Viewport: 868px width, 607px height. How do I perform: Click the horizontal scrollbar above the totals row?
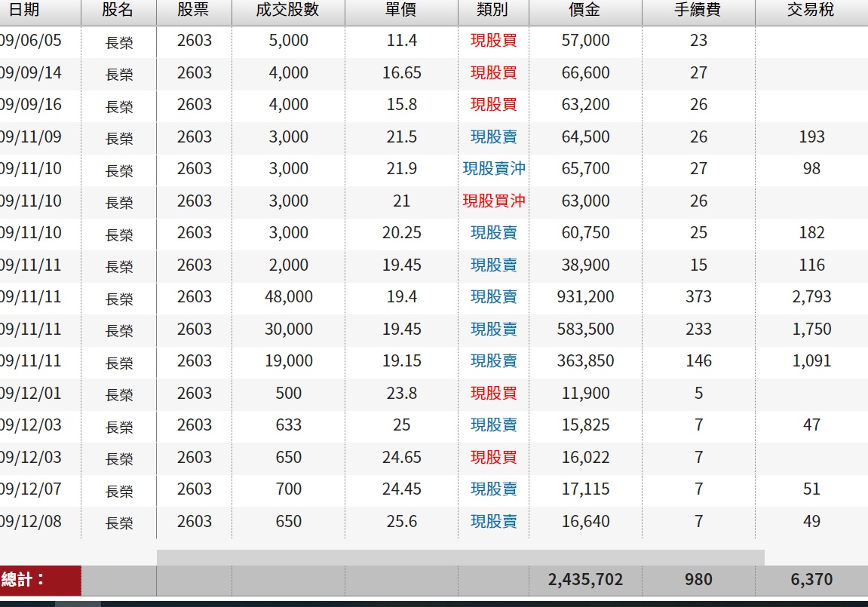point(461,557)
